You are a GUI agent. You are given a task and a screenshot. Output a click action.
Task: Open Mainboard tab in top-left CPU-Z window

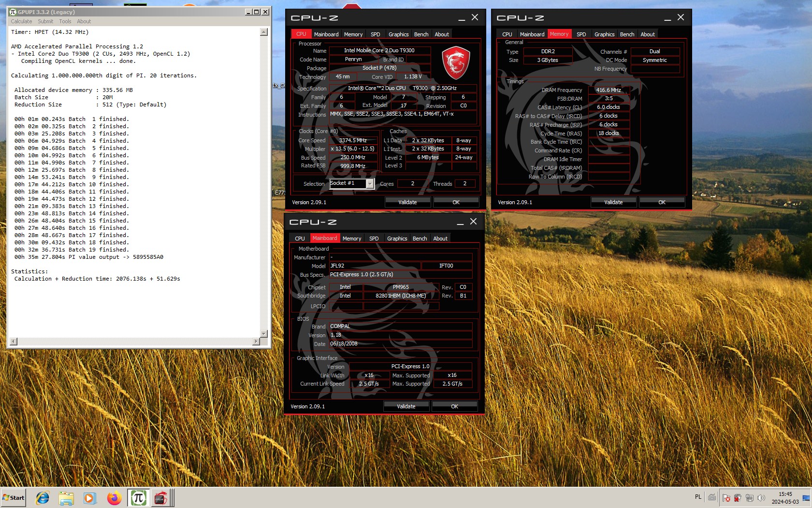[326, 34]
